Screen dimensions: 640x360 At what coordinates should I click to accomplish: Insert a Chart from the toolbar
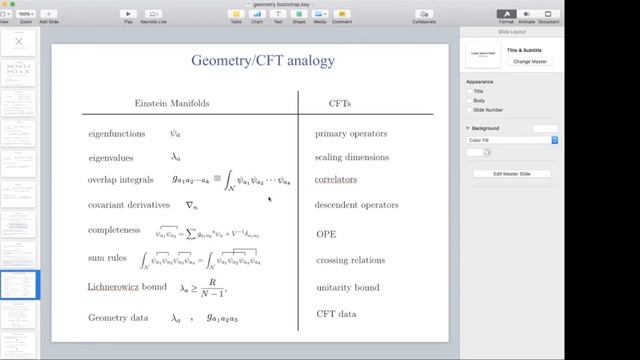pyautogui.click(x=257, y=14)
